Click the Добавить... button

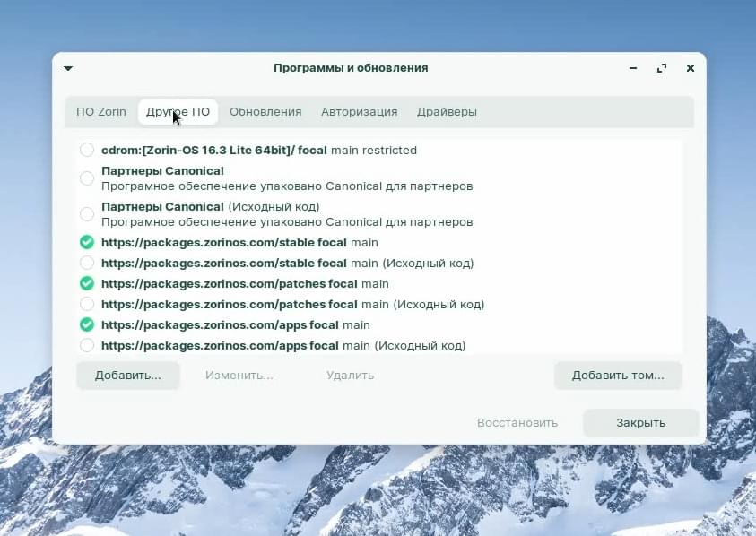[127, 376]
